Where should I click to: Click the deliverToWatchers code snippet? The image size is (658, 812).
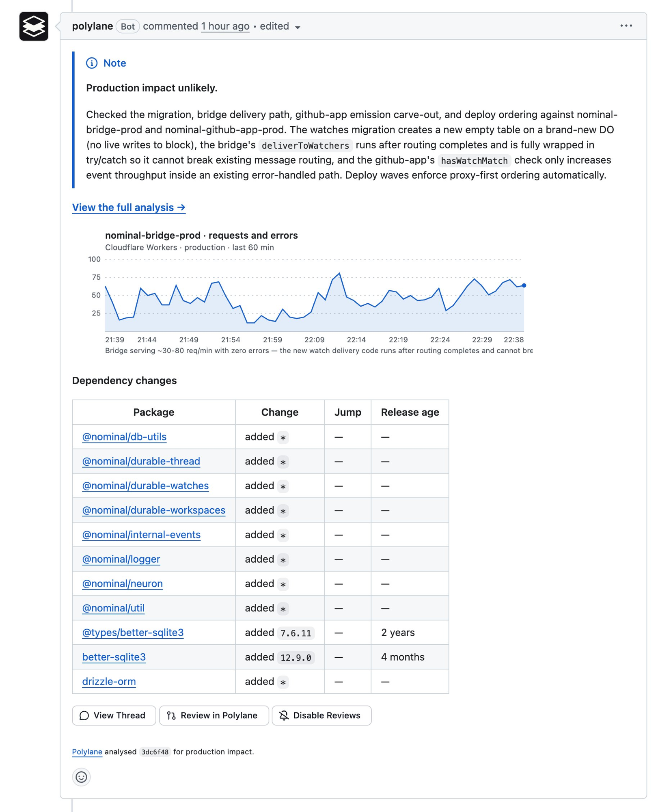pos(306,145)
